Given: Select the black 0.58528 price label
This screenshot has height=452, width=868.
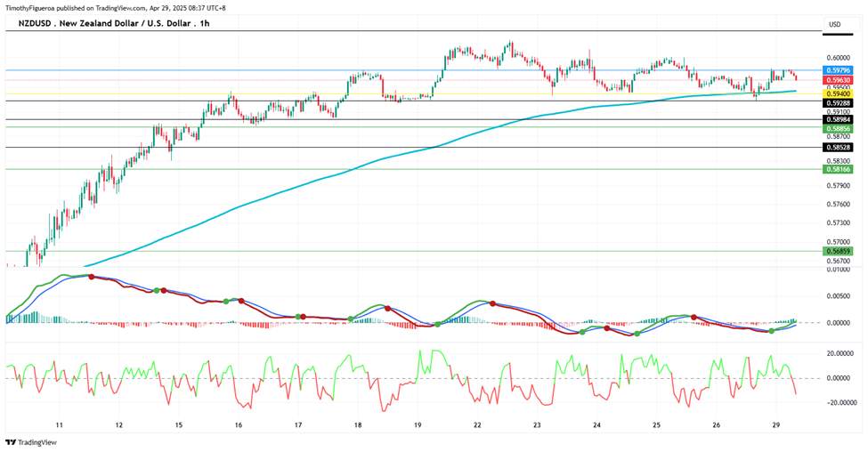Looking at the screenshot, I should coord(838,147).
